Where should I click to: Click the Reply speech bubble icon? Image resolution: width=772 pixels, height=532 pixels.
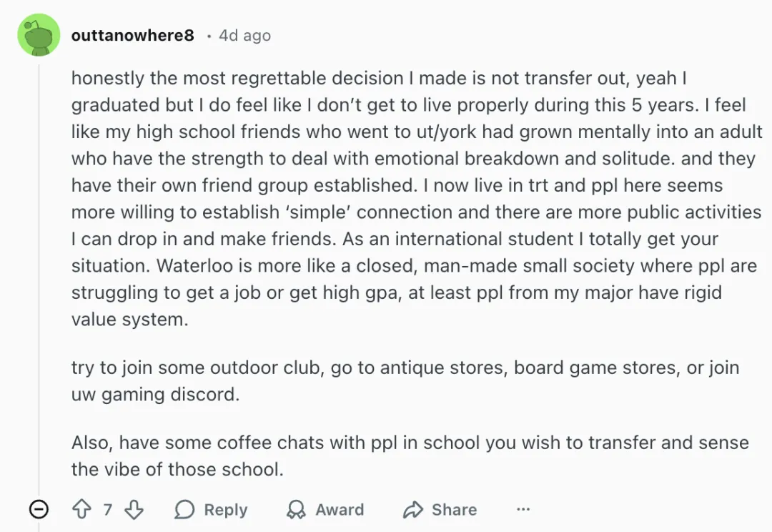[184, 509]
